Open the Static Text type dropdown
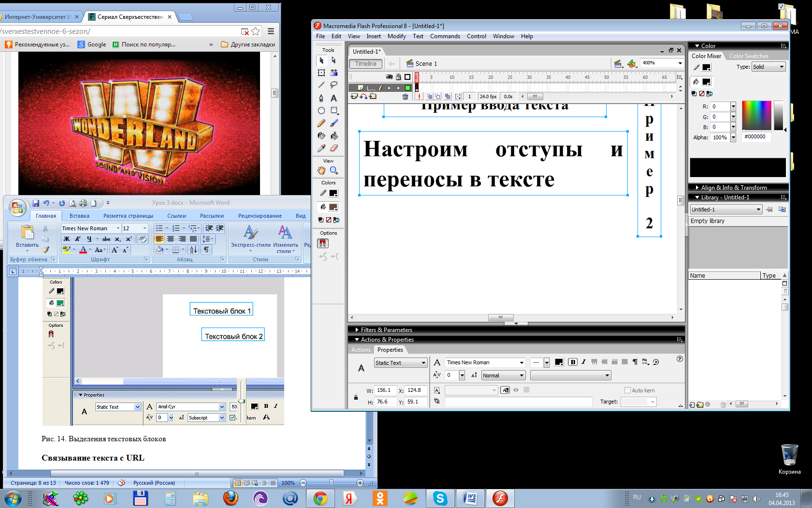 point(401,363)
